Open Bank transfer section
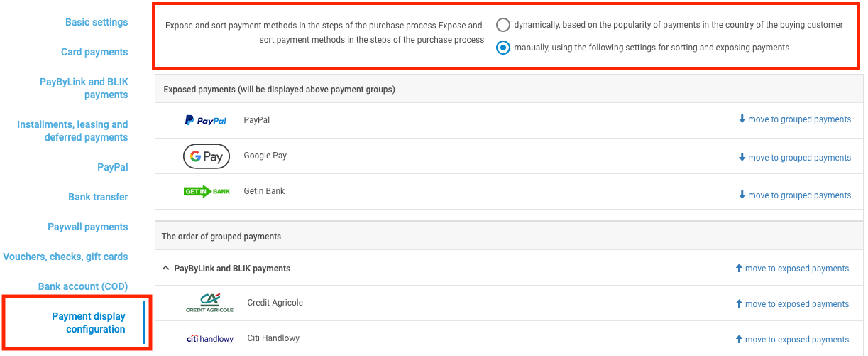 [98, 197]
